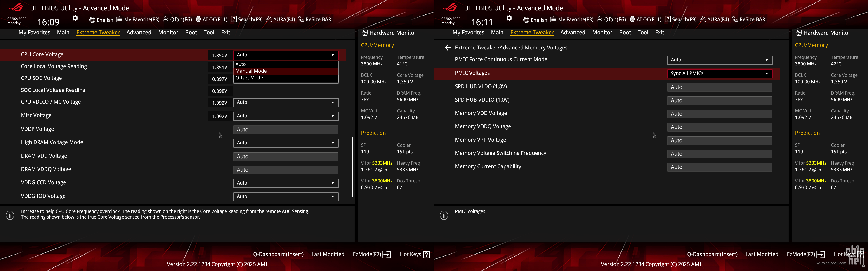This screenshot has height=271, width=868.
Task: Click back arrow in Advanced Memory Voltages
Action: [448, 48]
